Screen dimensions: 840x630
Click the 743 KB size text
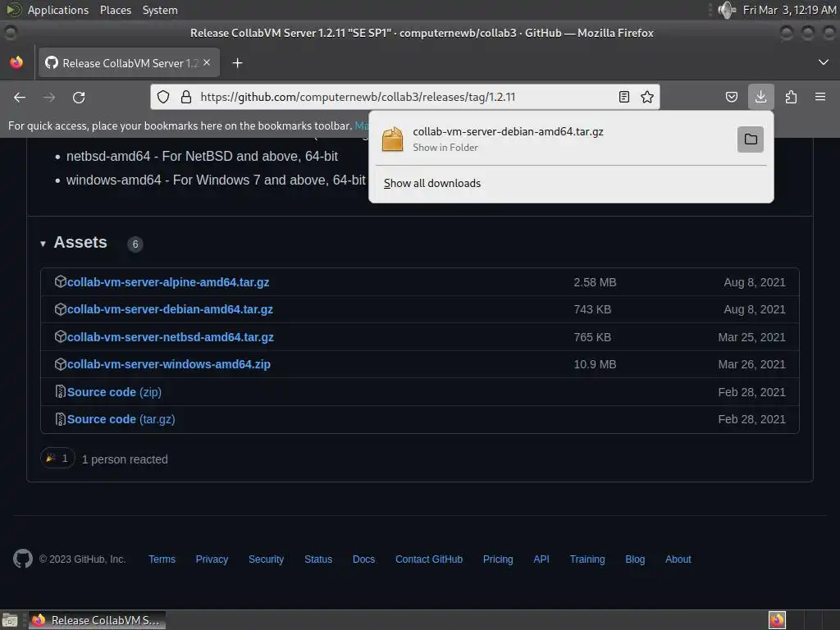pos(592,309)
